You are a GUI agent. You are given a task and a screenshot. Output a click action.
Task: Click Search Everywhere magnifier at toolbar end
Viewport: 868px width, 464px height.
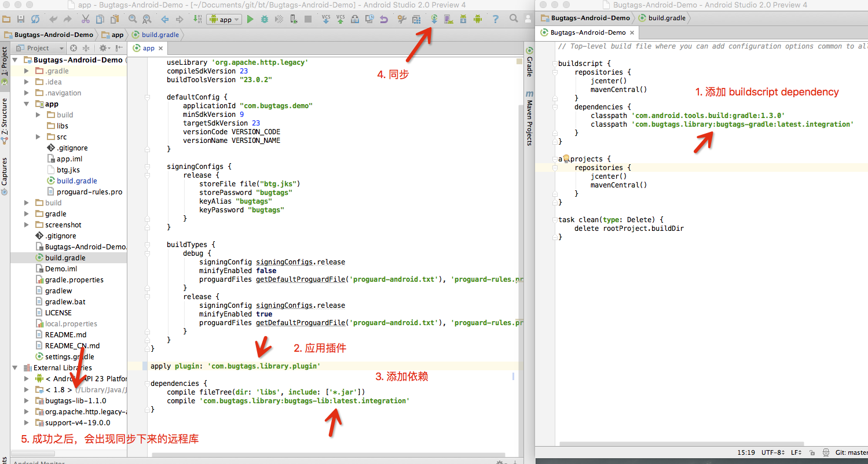tap(514, 19)
